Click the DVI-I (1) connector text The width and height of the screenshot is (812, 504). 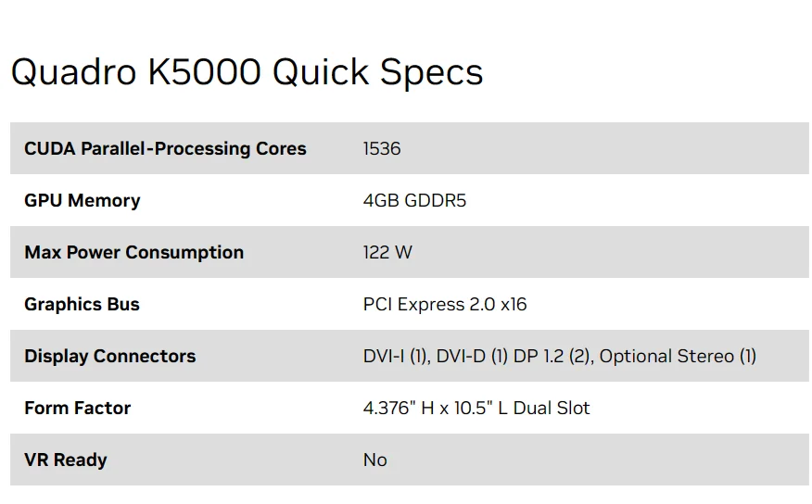pyautogui.click(x=397, y=356)
